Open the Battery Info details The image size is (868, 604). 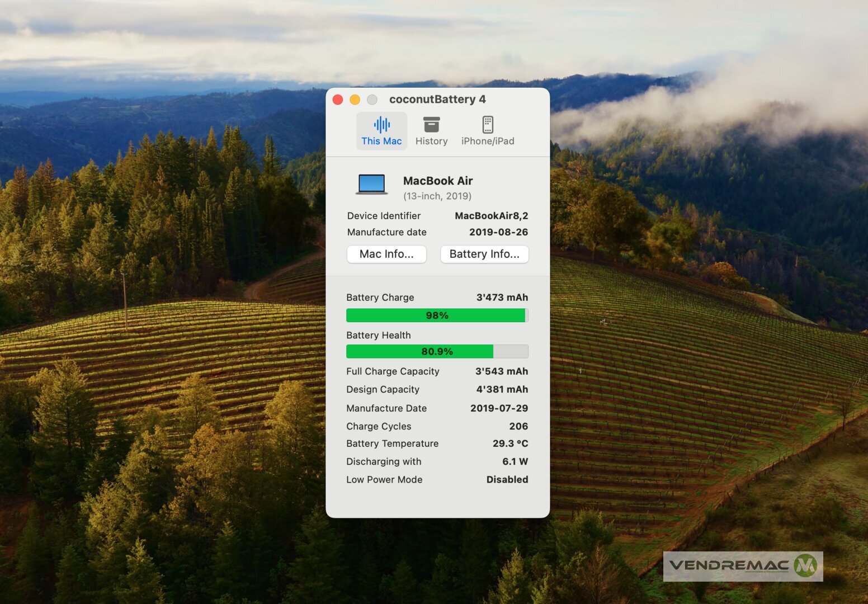484,254
